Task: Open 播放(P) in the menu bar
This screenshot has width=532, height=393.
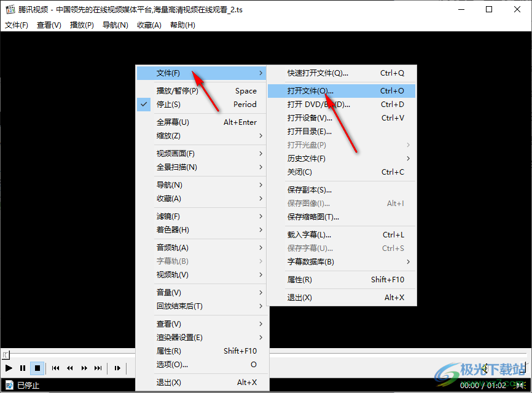Action: [x=82, y=25]
